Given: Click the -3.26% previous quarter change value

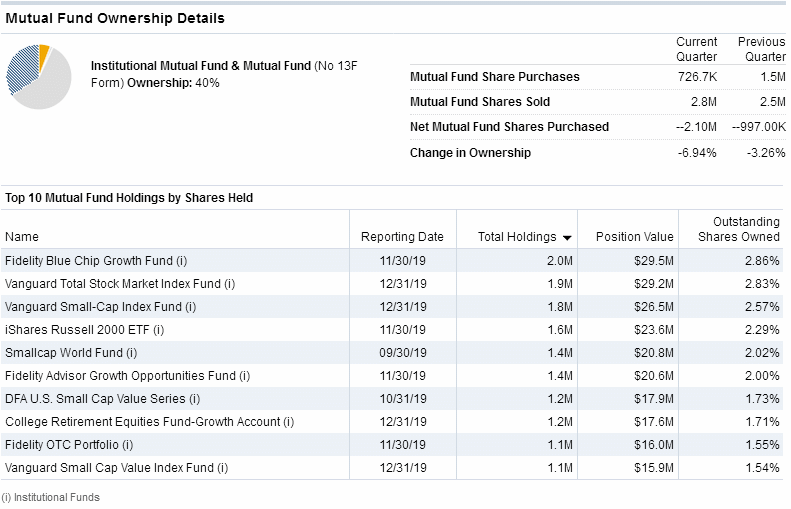Looking at the screenshot, I should coord(766,153).
